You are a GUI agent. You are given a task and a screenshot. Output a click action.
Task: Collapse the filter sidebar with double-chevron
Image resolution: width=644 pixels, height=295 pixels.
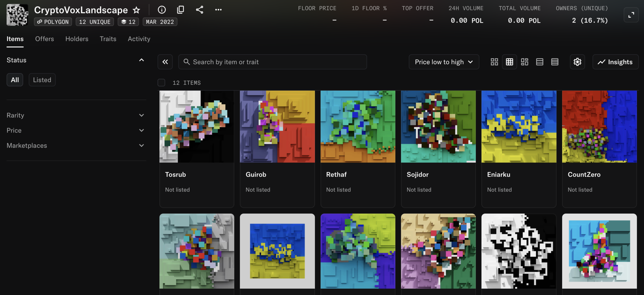[165, 62]
